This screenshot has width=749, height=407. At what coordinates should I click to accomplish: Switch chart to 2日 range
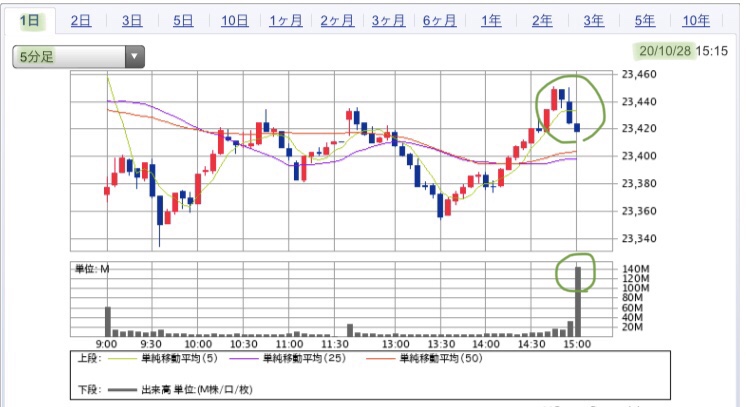81,21
